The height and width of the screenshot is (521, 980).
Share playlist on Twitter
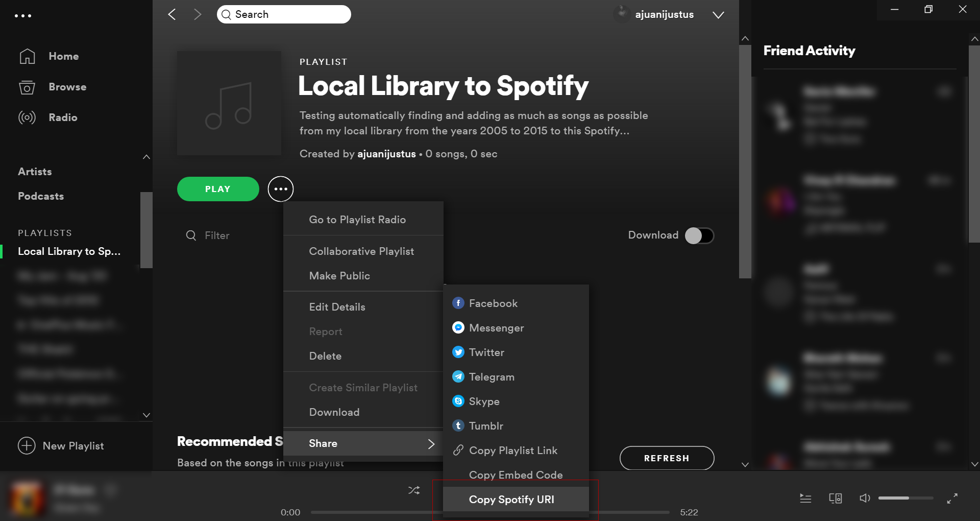516,352
